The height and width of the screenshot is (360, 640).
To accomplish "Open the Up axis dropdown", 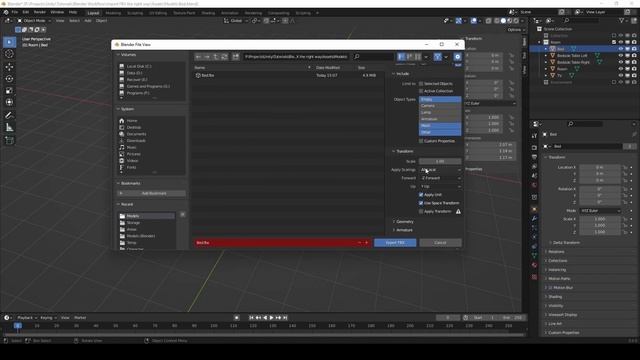I will (440, 187).
